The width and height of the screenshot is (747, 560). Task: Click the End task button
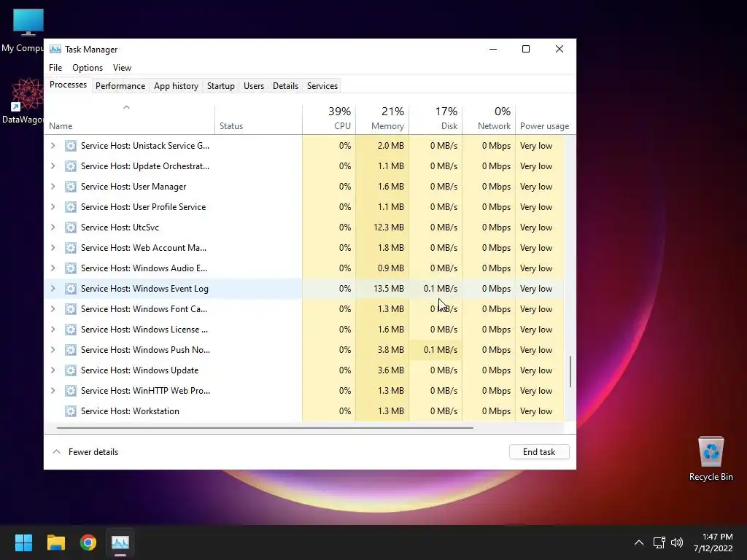coord(539,452)
